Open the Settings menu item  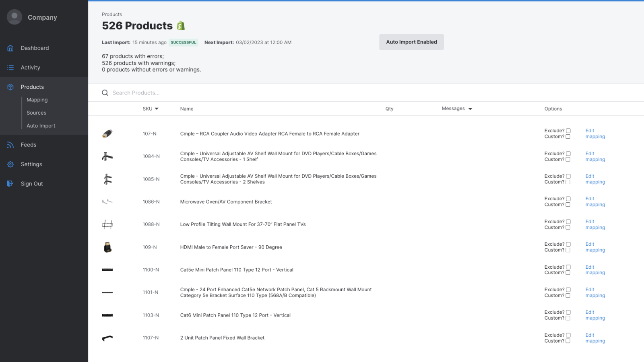[x=31, y=164]
